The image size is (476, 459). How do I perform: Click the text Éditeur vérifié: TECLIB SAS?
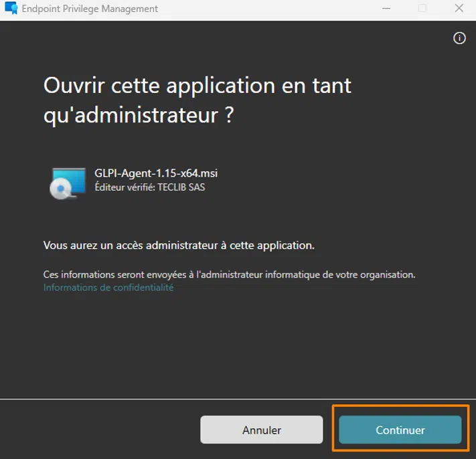pyautogui.click(x=150, y=187)
